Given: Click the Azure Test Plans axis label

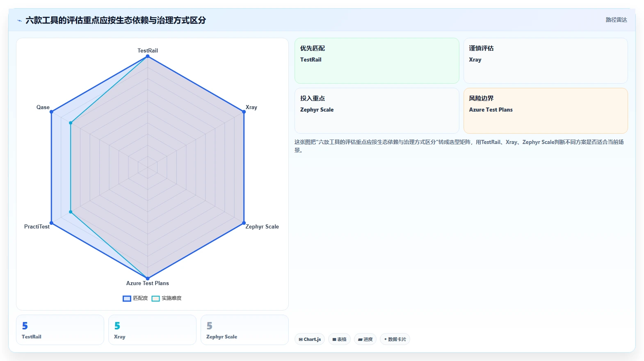Looking at the screenshot, I should point(148,283).
